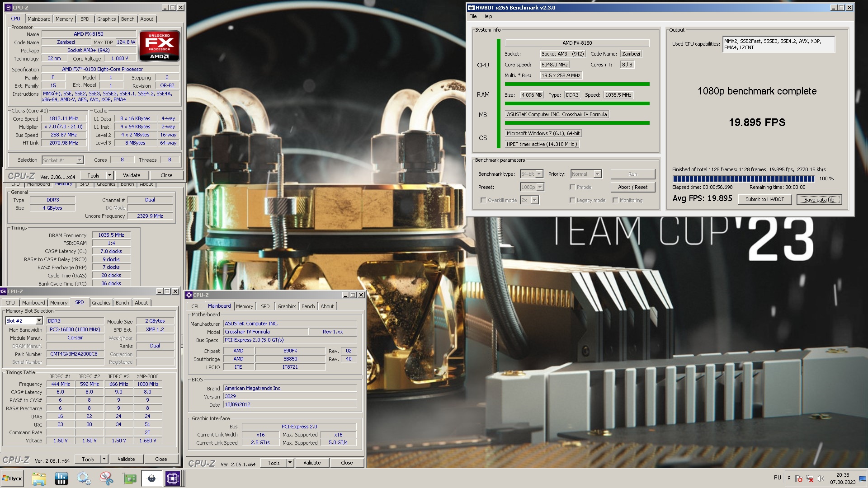Click the green graphics card taskbar icon

pyautogui.click(x=129, y=478)
